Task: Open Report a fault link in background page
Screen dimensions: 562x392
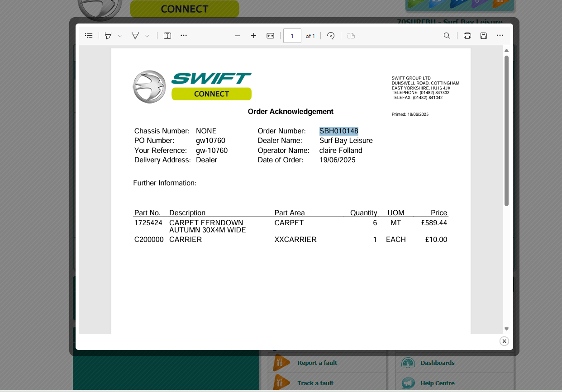Action: click(317, 363)
